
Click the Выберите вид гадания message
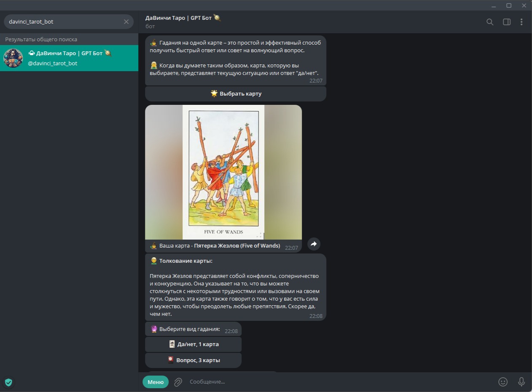pos(193,329)
